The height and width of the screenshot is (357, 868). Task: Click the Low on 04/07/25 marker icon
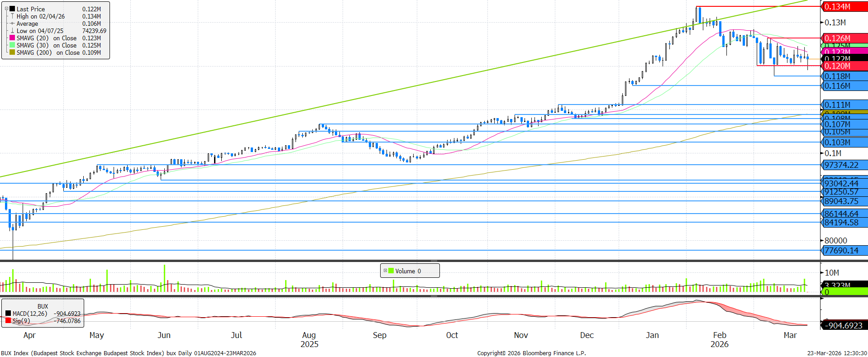[x=12, y=31]
